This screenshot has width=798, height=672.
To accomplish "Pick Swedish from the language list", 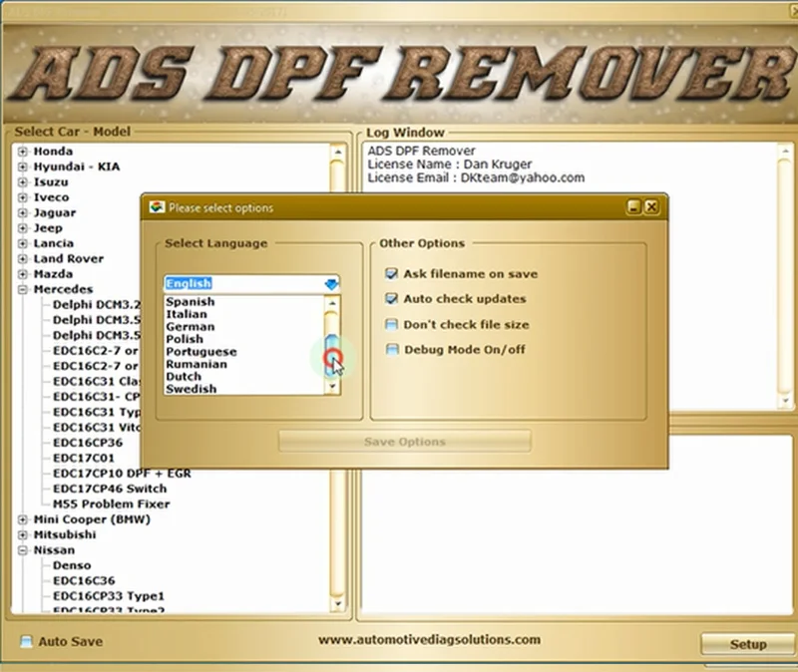I will click(191, 389).
